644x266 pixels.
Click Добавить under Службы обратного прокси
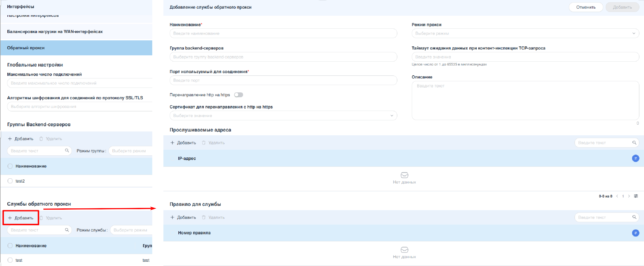coord(21,218)
